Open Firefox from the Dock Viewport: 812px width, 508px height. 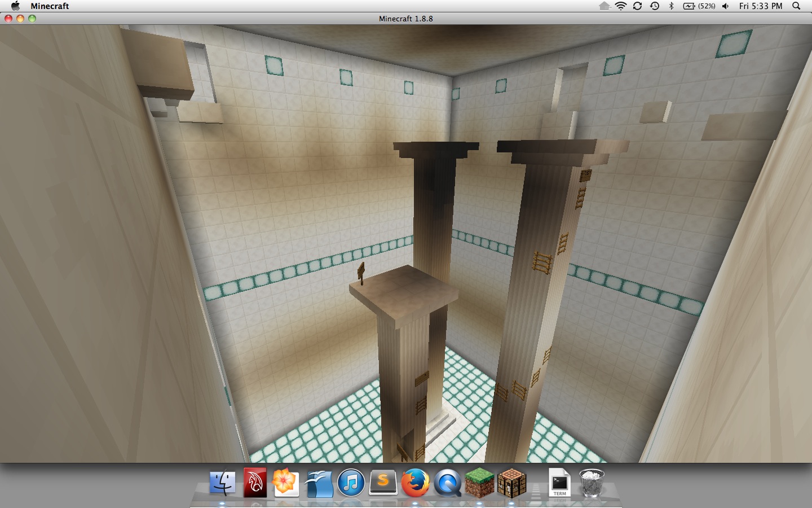[x=415, y=483]
